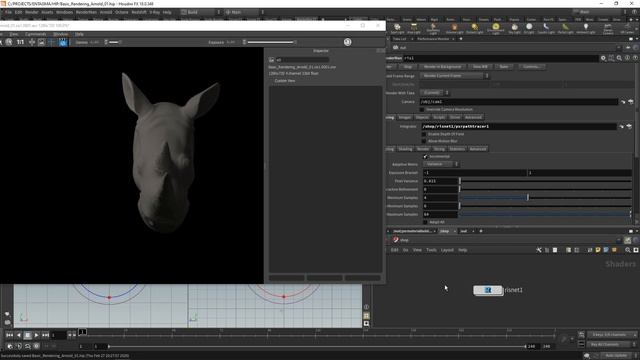Switch to the Shading sub-tab

point(405,149)
